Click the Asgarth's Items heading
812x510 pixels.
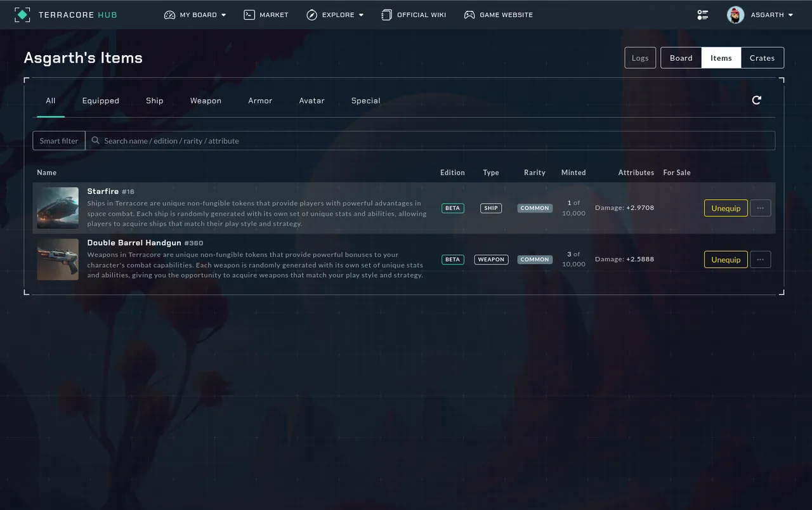coord(83,58)
